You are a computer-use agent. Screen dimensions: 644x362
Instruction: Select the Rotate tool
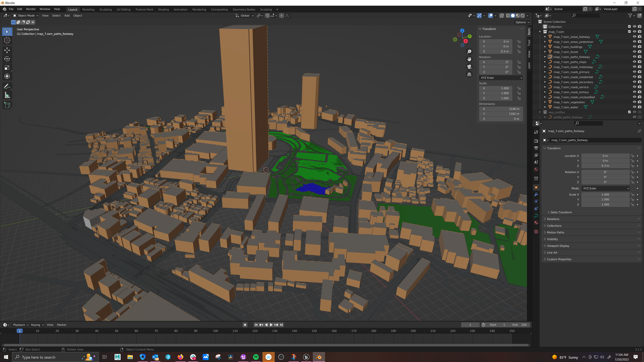pos(7,59)
